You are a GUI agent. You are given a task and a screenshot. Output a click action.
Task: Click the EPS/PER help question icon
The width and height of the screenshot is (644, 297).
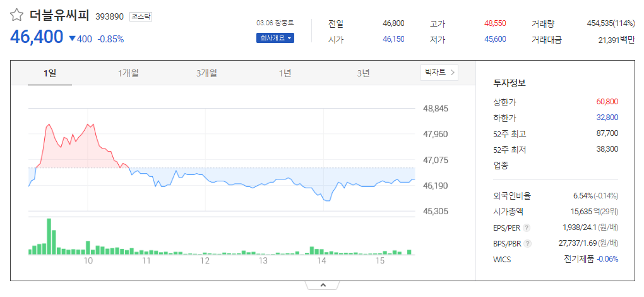click(x=527, y=227)
